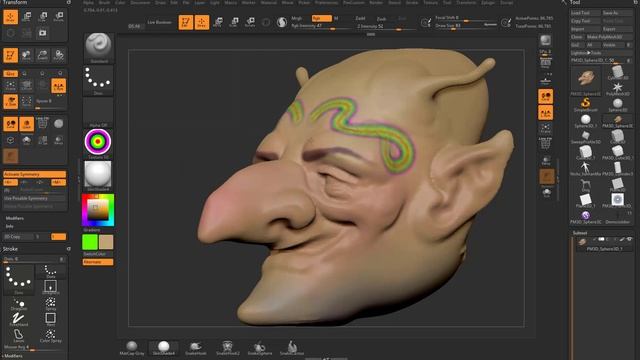Open the Render menu
Screen dimensions: 640x360
(376, 2)
